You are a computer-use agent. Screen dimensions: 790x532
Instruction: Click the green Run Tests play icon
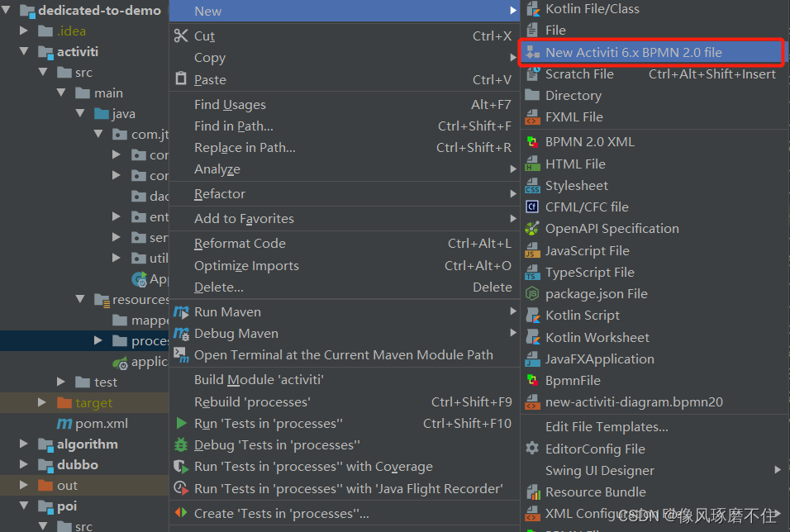pos(181,423)
